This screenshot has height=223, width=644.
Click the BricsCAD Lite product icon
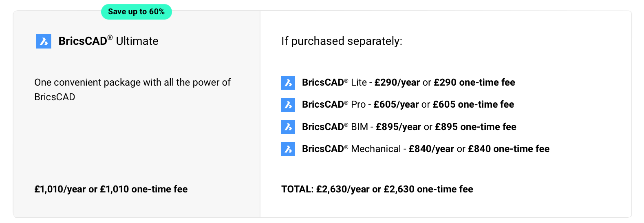[x=288, y=83]
